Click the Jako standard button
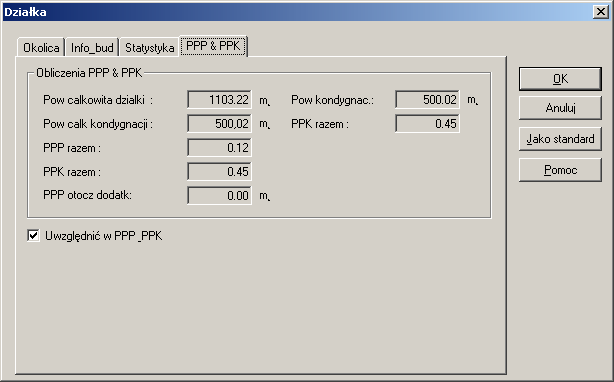 coord(560,139)
